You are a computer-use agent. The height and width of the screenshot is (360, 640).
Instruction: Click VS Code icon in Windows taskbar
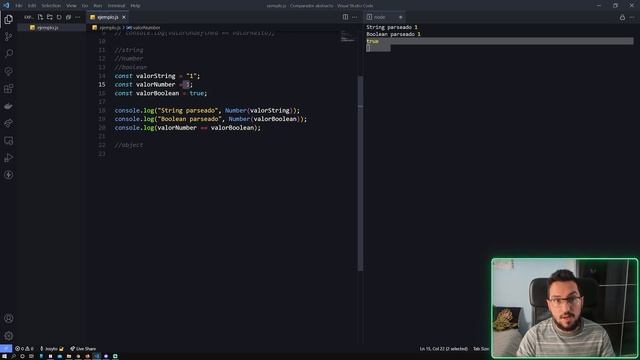97,356
